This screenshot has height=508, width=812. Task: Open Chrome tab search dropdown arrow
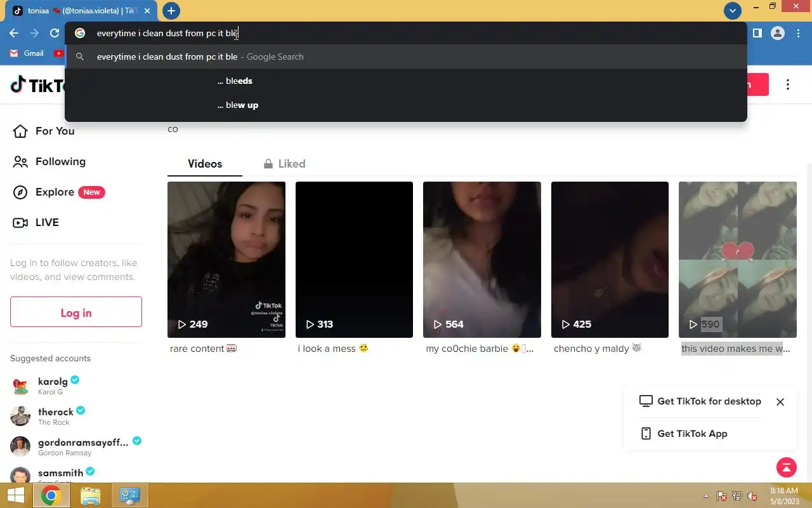733,11
